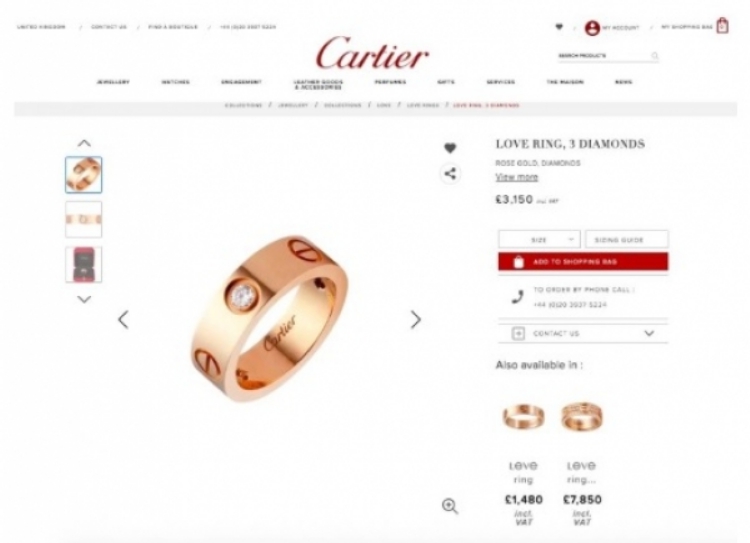Click the share icon beside product image
Image resolution: width=750 pixels, height=543 pixels.
[450, 173]
